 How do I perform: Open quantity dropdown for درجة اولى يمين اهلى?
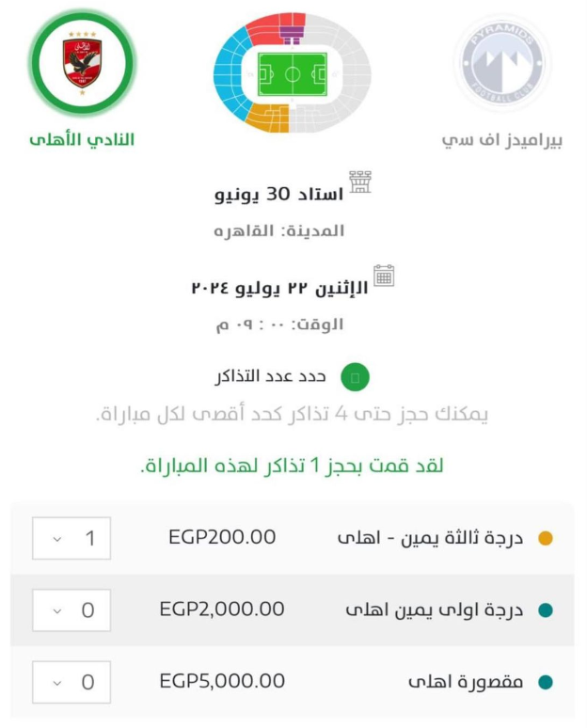71,610
